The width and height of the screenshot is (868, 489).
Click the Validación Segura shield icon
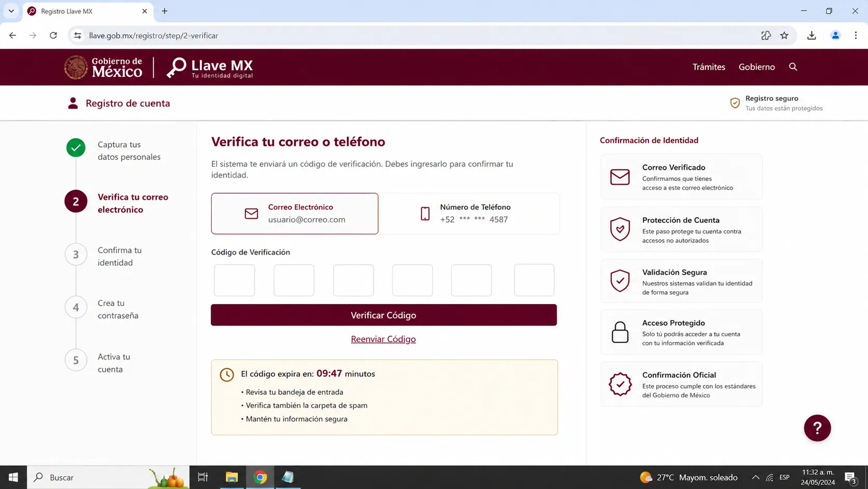pyautogui.click(x=620, y=281)
